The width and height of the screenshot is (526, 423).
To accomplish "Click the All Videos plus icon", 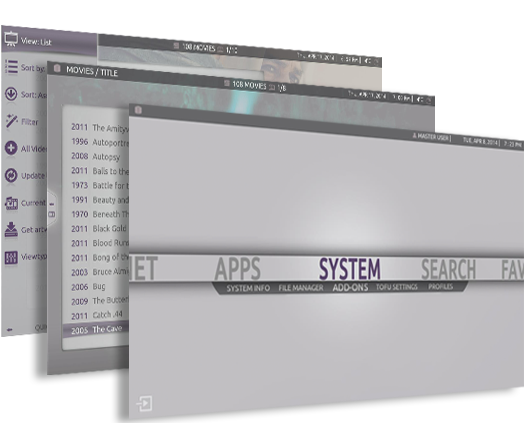I will (11, 148).
